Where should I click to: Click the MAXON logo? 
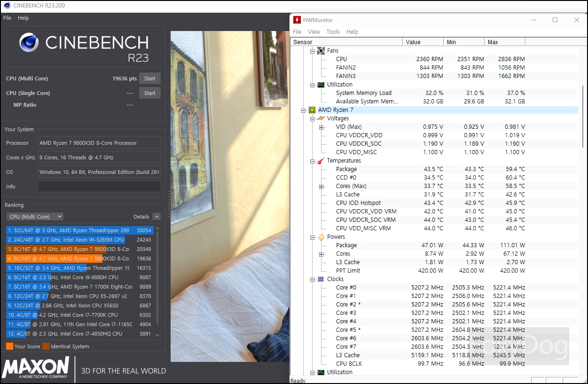pos(35,367)
